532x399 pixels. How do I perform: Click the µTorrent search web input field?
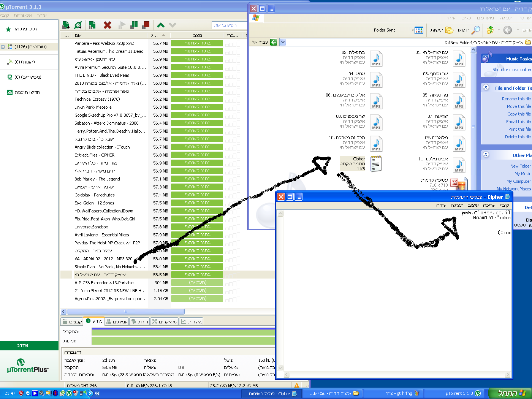click(229, 25)
